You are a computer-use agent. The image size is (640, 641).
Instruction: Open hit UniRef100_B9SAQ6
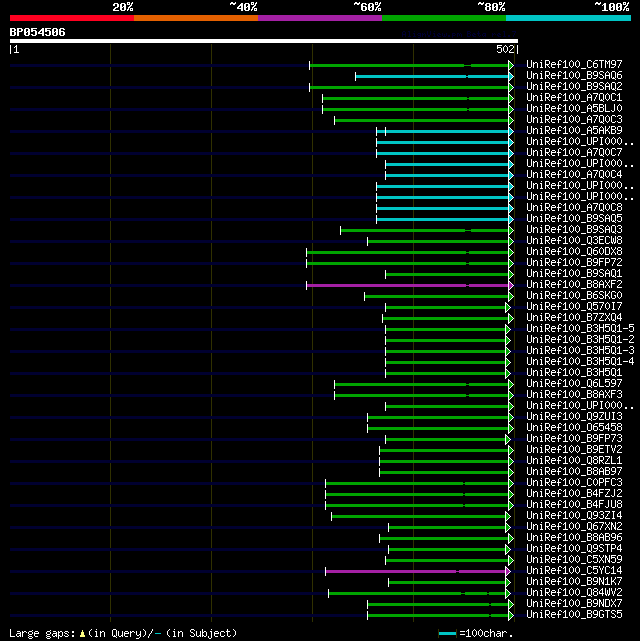[574, 76]
